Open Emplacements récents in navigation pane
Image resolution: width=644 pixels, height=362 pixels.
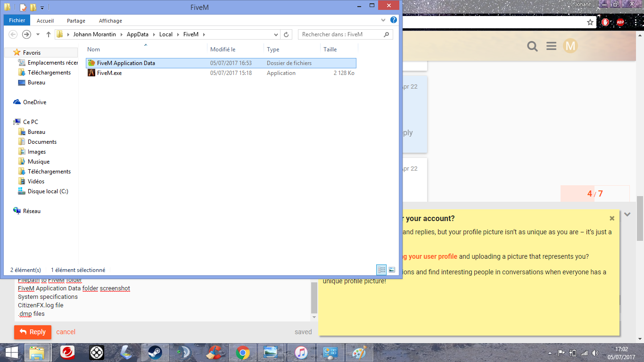coord(47,63)
